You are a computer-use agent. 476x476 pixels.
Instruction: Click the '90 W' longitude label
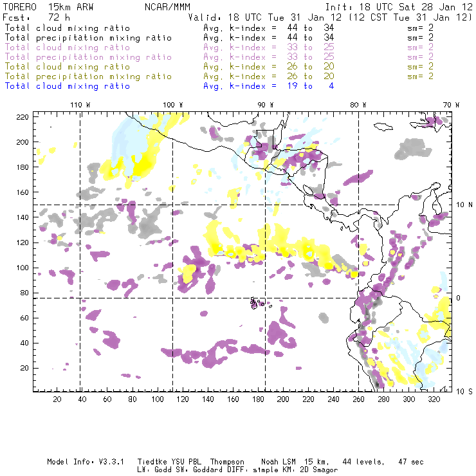[266, 105]
